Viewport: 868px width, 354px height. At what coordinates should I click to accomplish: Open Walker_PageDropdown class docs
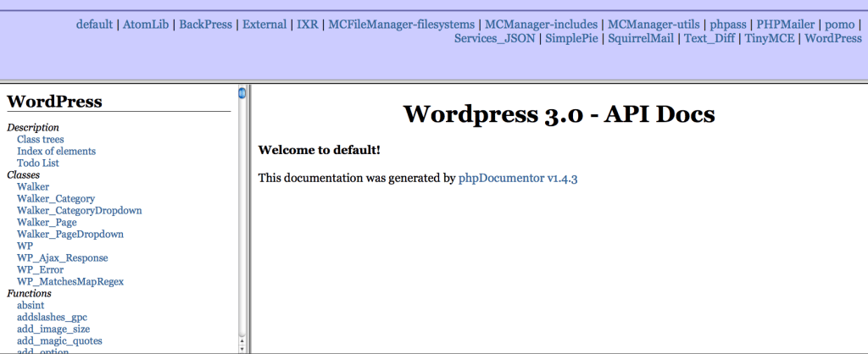click(x=70, y=234)
